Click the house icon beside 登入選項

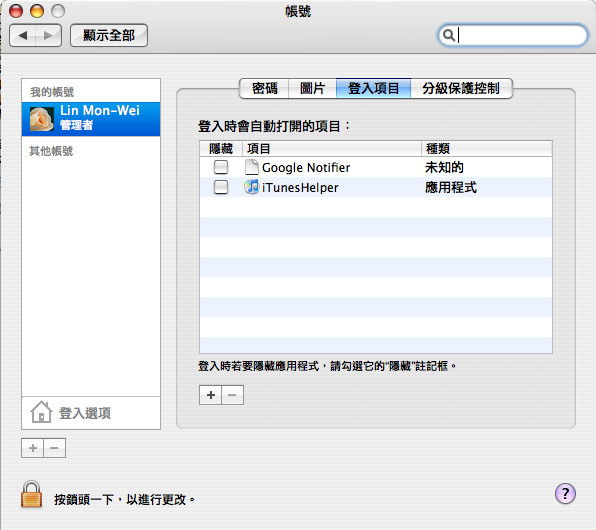[41, 412]
